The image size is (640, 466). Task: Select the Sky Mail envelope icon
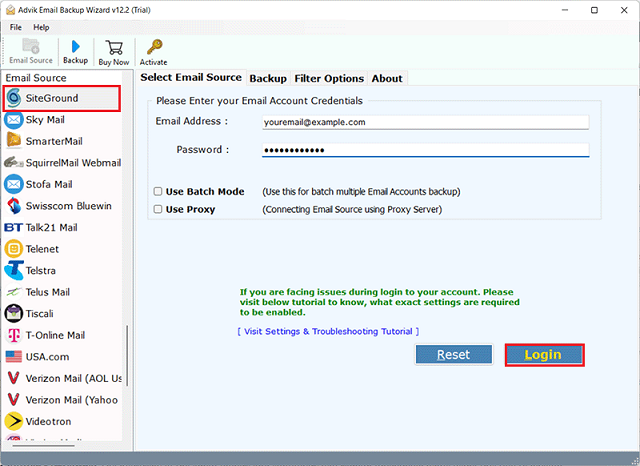pyautogui.click(x=13, y=120)
